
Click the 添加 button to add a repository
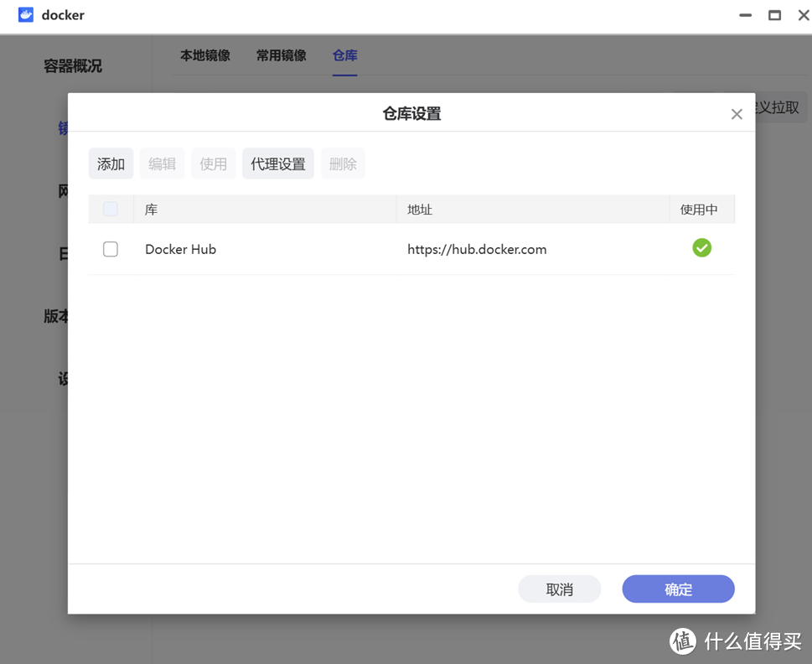(111, 163)
